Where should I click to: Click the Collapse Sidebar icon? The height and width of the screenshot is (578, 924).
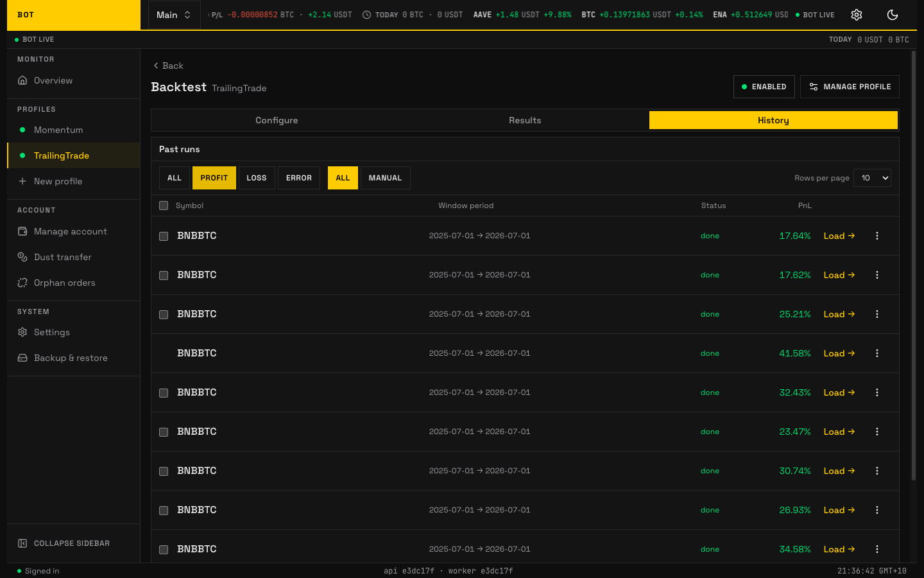click(22, 543)
